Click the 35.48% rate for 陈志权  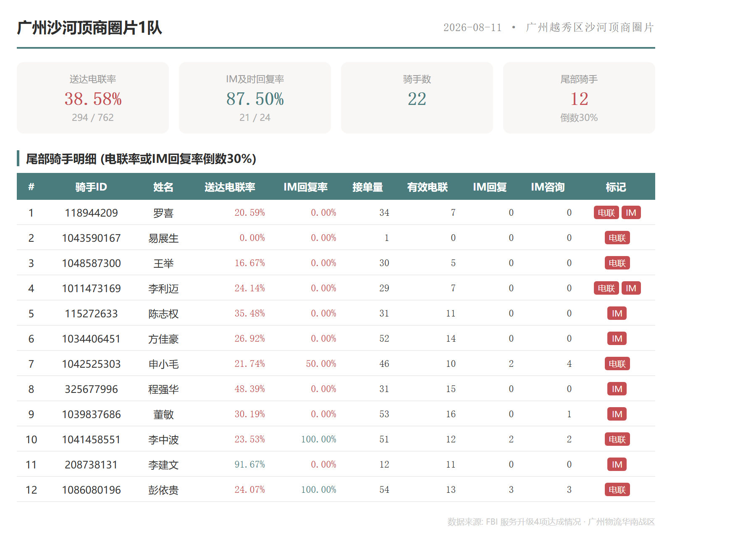(249, 314)
